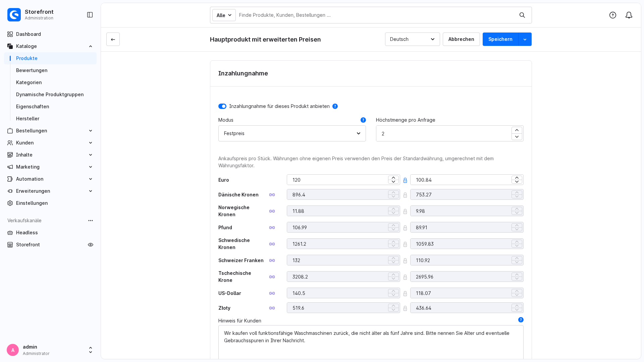Open Dynamische Produktgruppen

point(50,95)
